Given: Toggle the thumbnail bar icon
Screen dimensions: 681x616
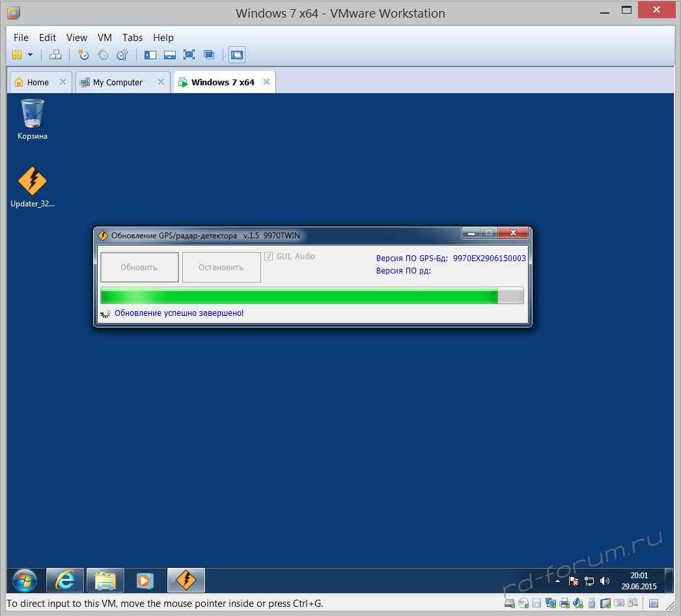Looking at the screenshot, I should click(x=169, y=55).
